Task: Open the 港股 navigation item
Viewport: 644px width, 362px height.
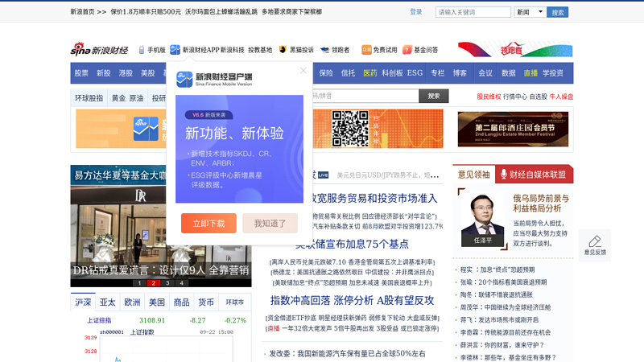Action: click(x=126, y=73)
